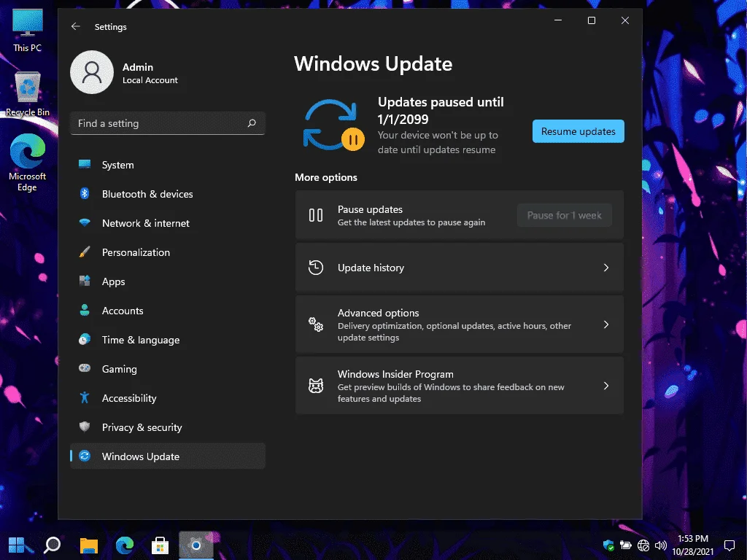
Task: Click the "More options" heading
Action: pyautogui.click(x=326, y=177)
